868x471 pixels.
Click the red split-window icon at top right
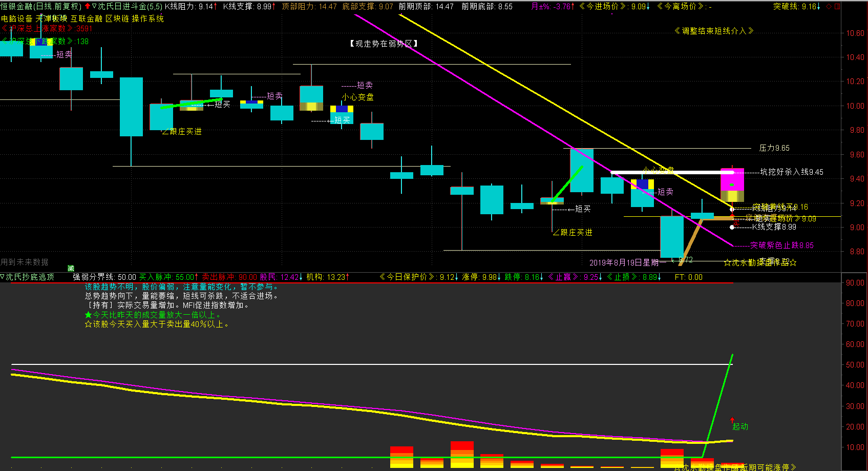pyautogui.click(x=837, y=7)
